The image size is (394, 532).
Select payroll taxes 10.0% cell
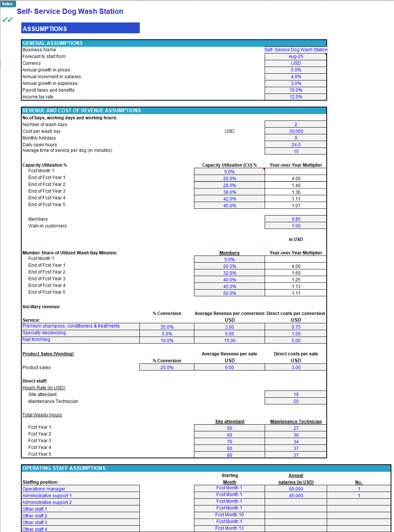[296, 90]
